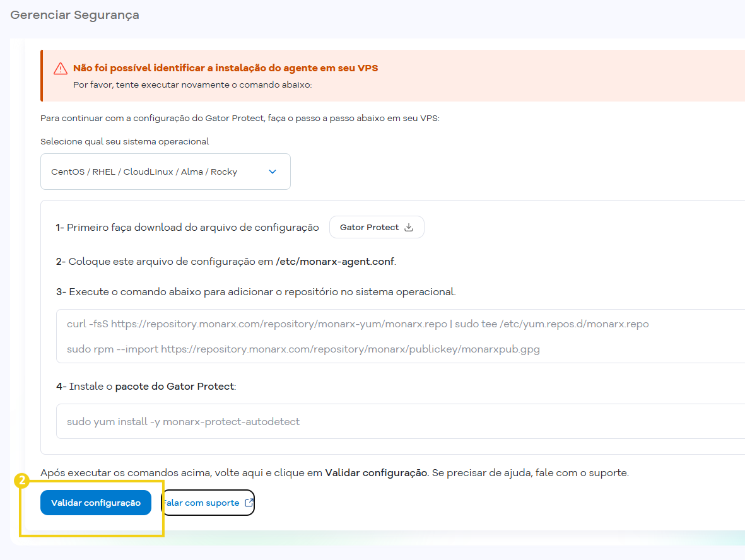
Task: Click the Selecione qual seu sistema operacional label
Action: (x=124, y=141)
